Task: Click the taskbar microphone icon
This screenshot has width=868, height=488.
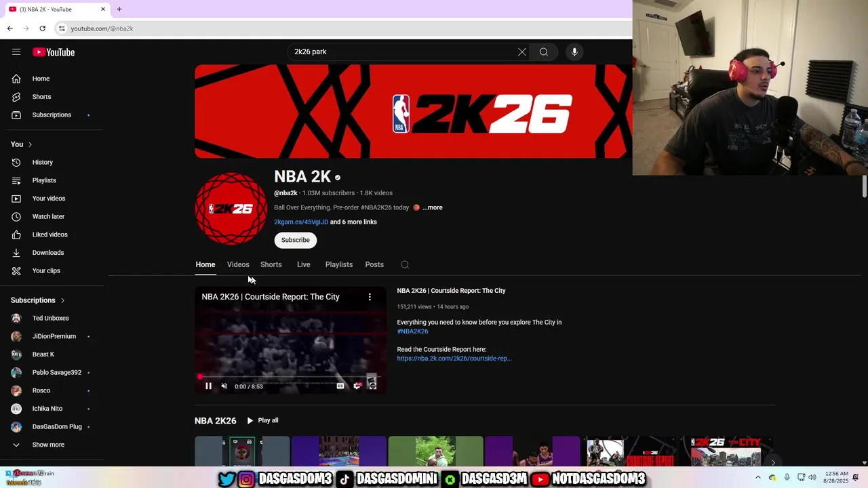Action: point(787,477)
